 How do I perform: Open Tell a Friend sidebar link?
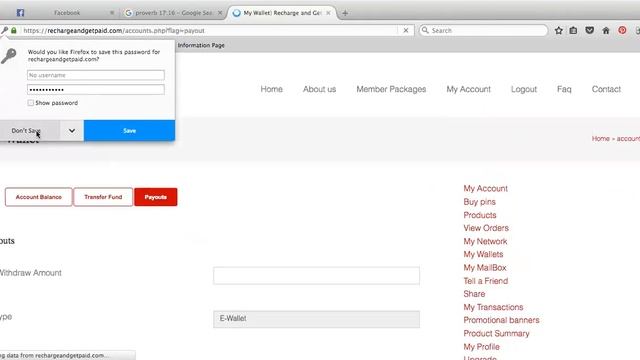[485, 281]
